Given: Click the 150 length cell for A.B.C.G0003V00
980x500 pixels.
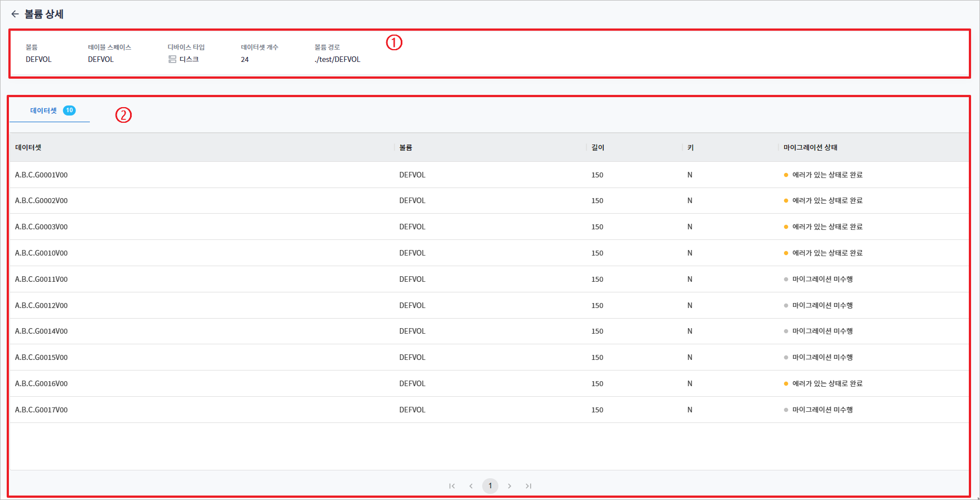Looking at the screenshot, I should [x=597, y=227].
